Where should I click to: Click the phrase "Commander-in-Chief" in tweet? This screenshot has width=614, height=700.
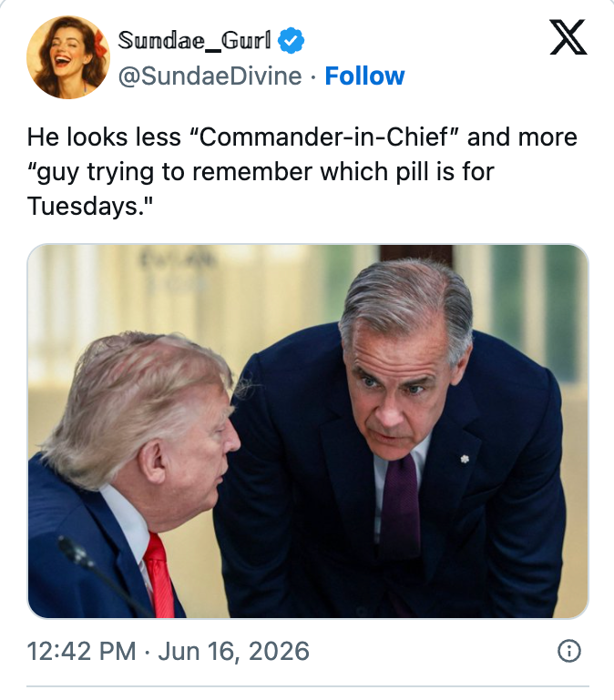[x=323, y=137]
